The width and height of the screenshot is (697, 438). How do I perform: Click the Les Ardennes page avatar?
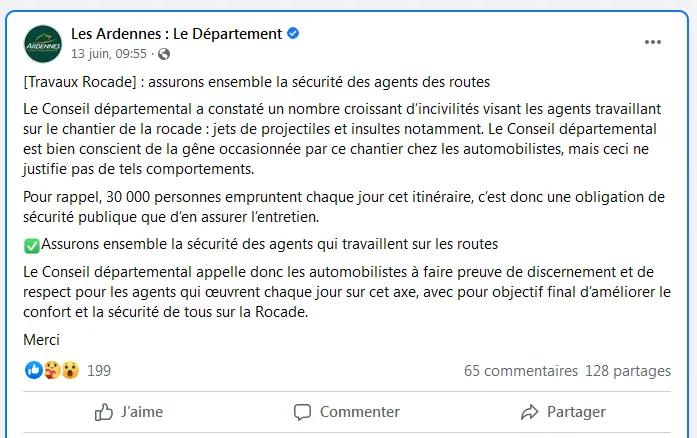click(43, 43)
